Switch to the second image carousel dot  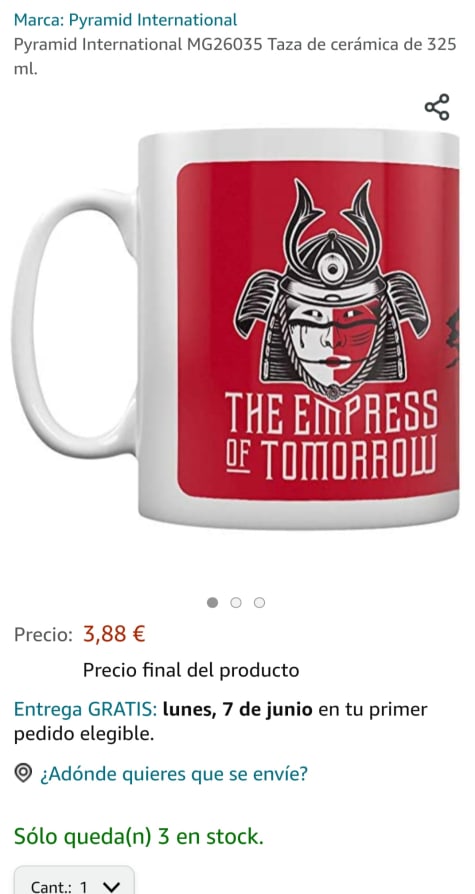point(236,603)
